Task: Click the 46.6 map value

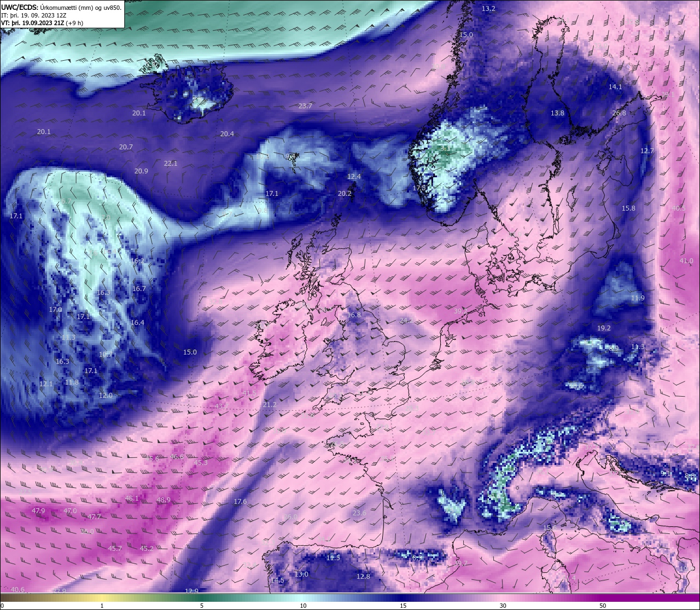Action: coord(177,457)
